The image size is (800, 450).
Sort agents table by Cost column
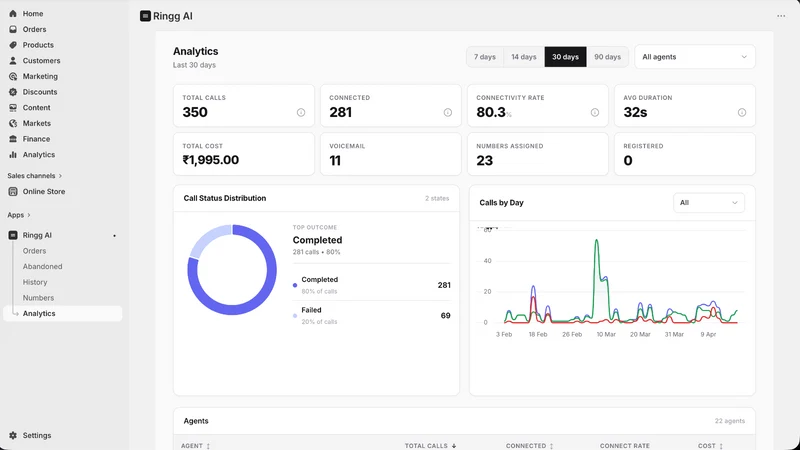pyautogui.click(x=710, y=446)
